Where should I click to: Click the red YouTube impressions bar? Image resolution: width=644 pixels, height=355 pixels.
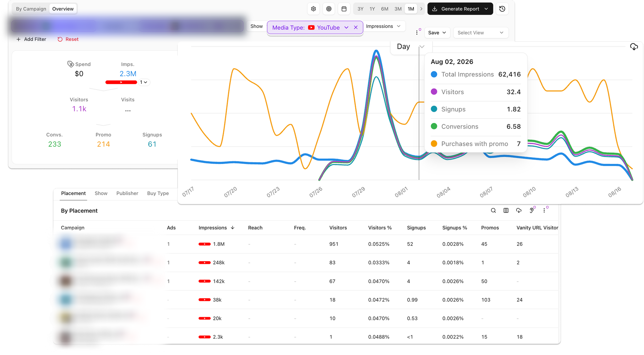click(121, 82)
